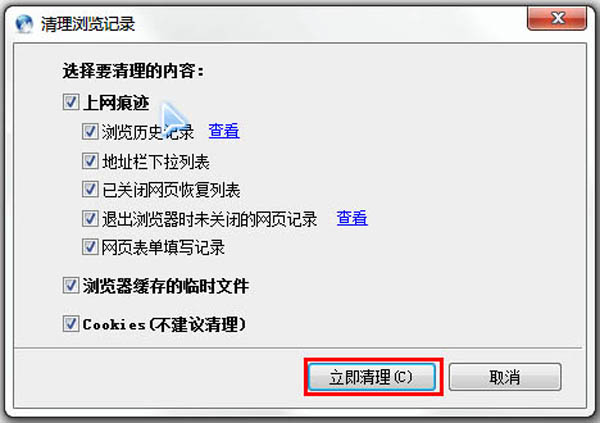Viewport: 600px width, 423px height.
Task: Toggle the 浏览器缓存的临时文件 checkbox
Action: (71, 286)
